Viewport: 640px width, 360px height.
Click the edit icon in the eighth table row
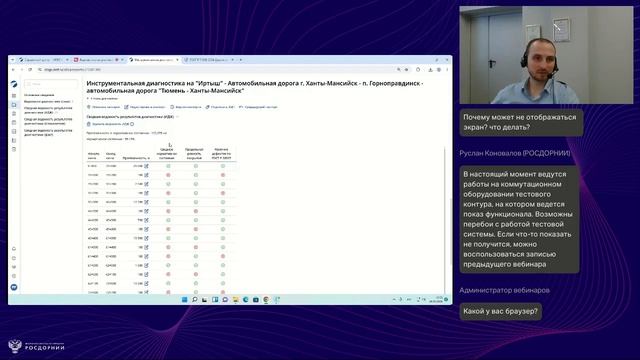point(146,229)
